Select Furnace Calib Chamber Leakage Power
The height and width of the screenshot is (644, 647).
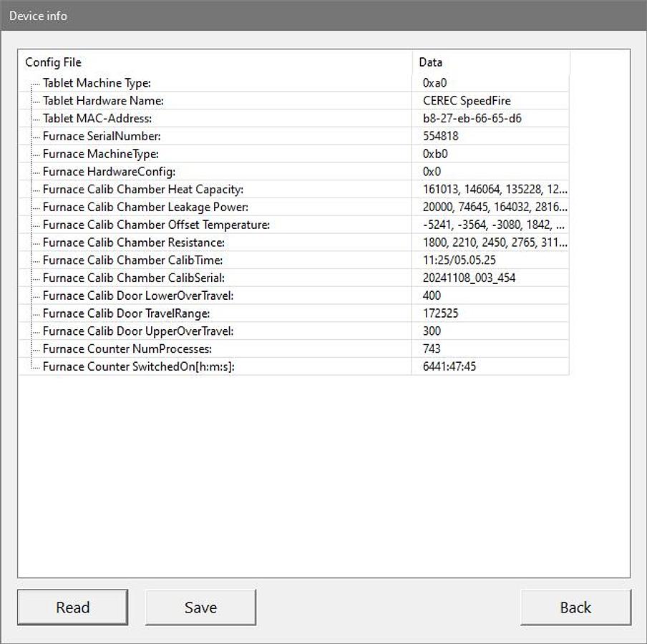click(145, 208)
